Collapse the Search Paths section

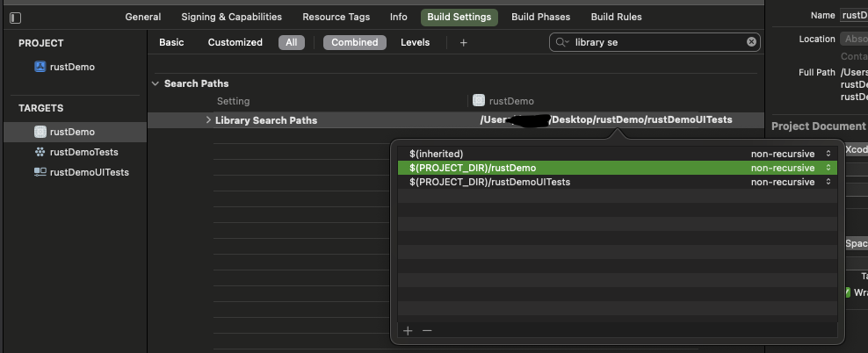coord(155,83)
